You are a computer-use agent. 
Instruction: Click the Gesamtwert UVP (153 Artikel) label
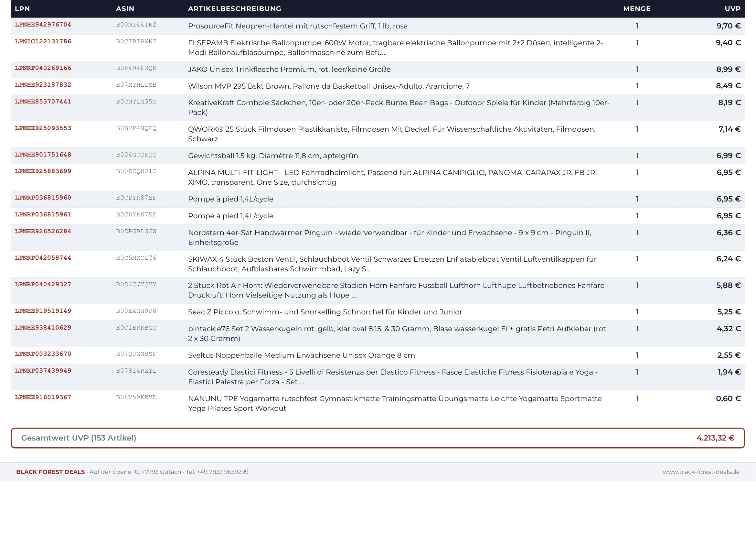79,438
